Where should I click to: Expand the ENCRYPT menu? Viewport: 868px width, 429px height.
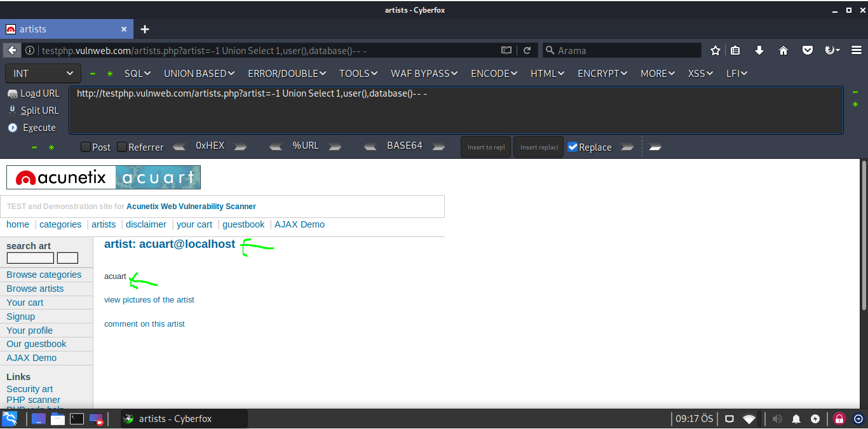tap(602, 74)
